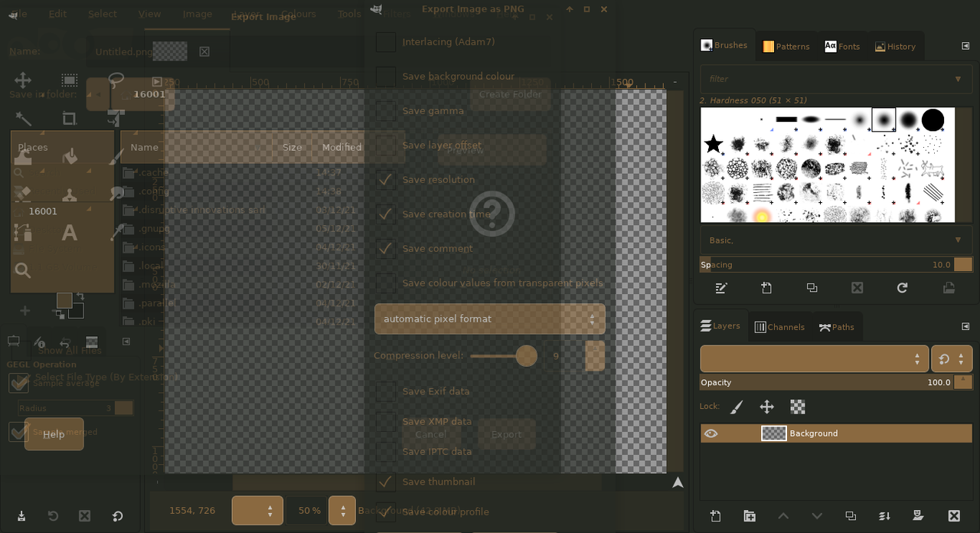Choose the star-shaped brush
The image size is (980, 533).
click(x=714, y=144)
